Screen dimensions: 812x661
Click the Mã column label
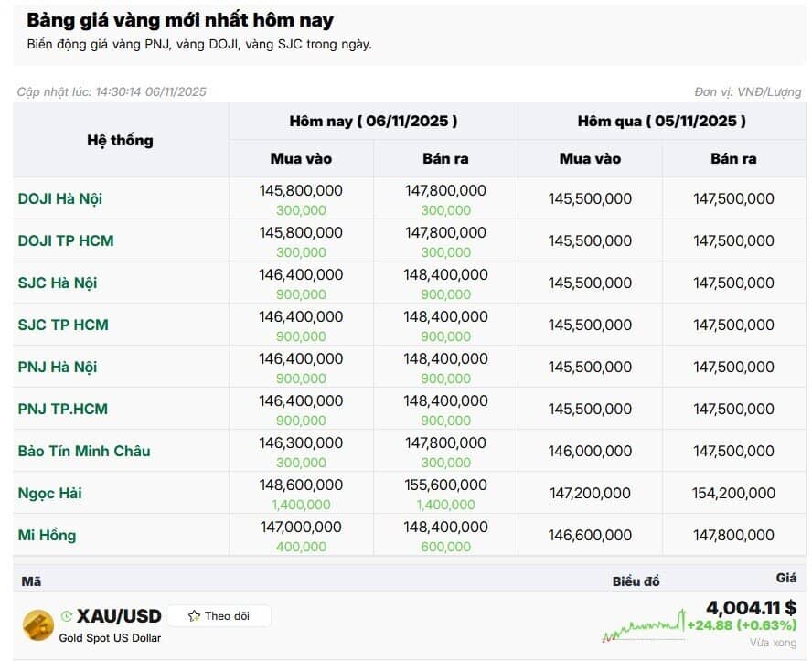pos(31,581)
